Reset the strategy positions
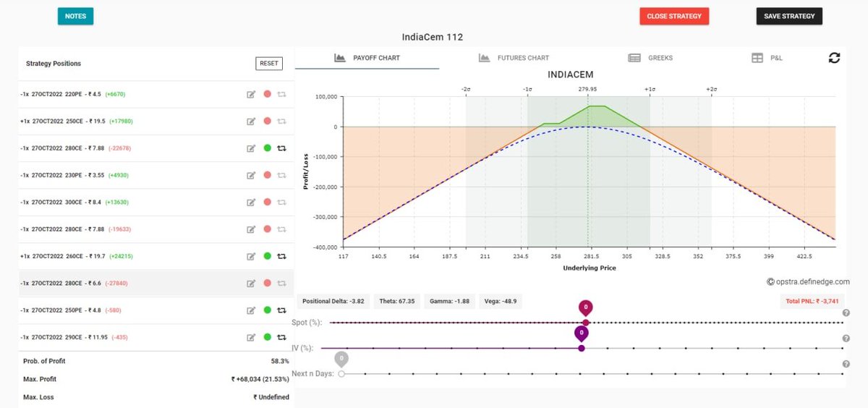This screenshot has height=408, width=868. coord(269,64)
